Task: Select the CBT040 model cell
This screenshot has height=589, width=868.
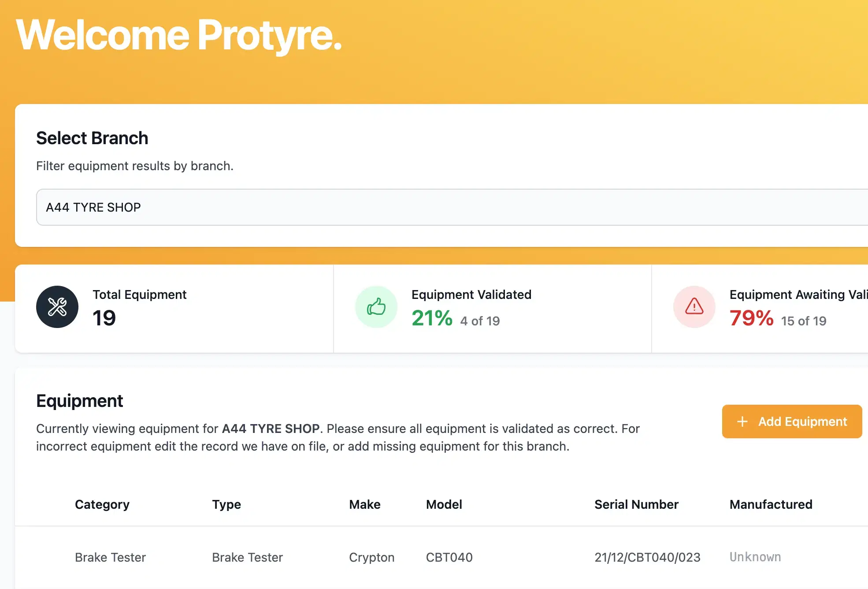Action: pyautogui.click(x=449, y=557)
